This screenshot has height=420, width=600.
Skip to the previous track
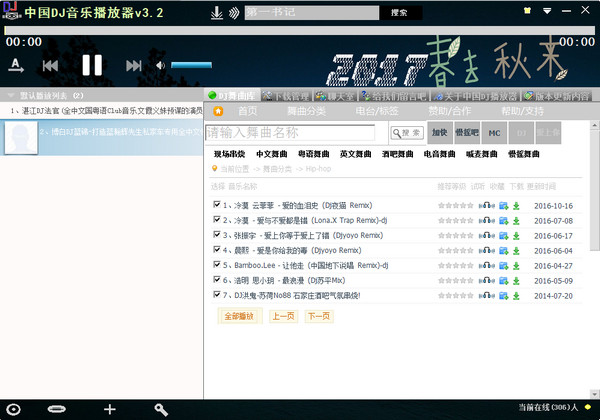point(50,66)
